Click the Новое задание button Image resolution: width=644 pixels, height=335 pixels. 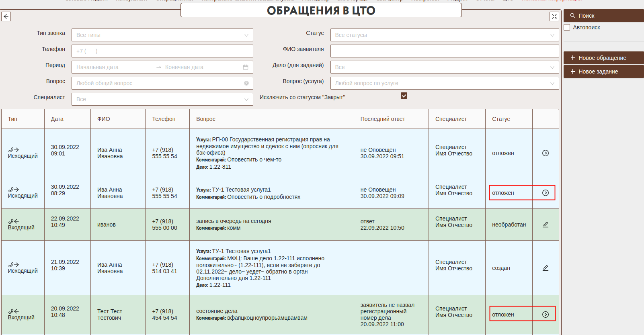pyautogui.click(x=603, y=71)
